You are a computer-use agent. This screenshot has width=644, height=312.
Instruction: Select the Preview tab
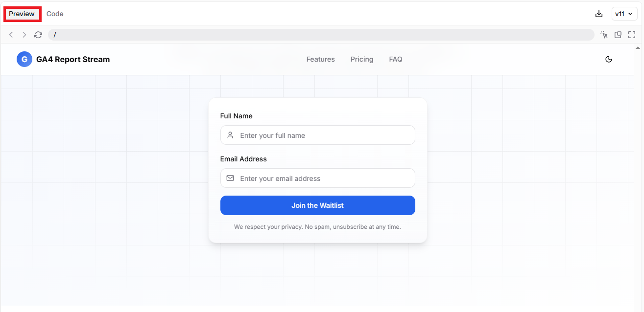tap(22, 14)
